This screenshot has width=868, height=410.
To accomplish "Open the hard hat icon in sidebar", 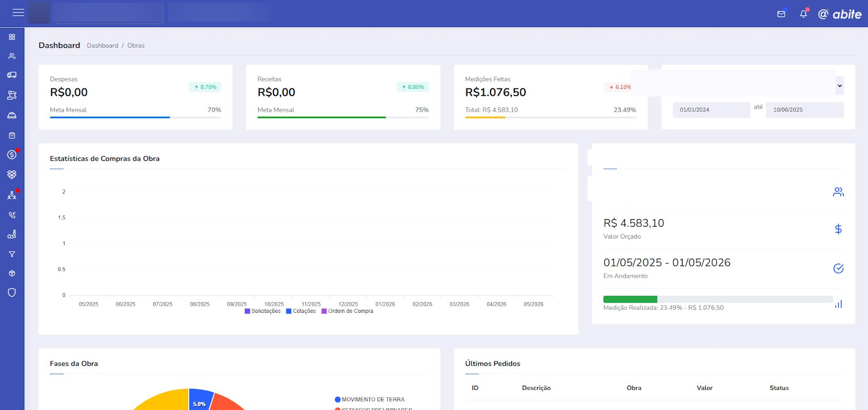I will click(x=12, y=115).
